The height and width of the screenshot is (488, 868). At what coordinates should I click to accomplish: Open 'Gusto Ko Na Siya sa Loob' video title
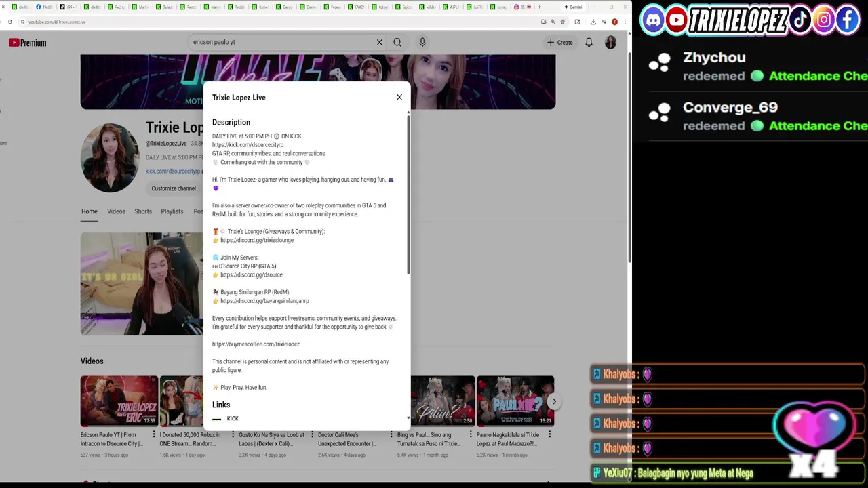[271, 439]
